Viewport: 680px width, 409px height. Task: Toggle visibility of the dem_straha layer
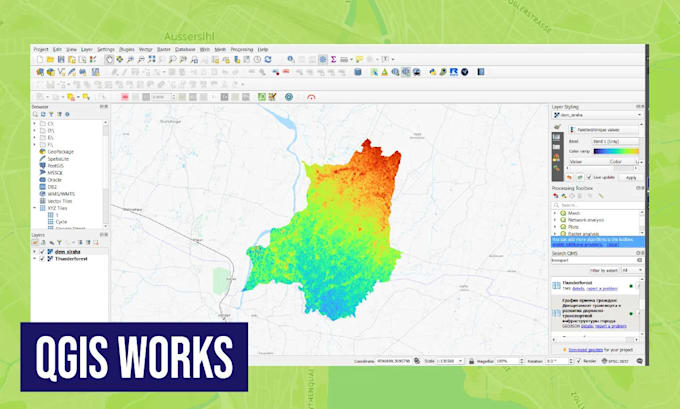(42, 252)
